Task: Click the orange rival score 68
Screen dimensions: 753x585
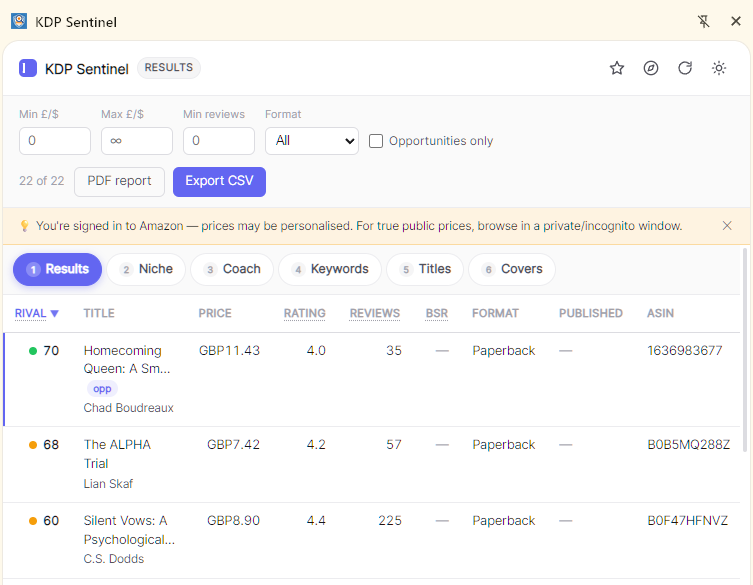Action: coord(44,445)
